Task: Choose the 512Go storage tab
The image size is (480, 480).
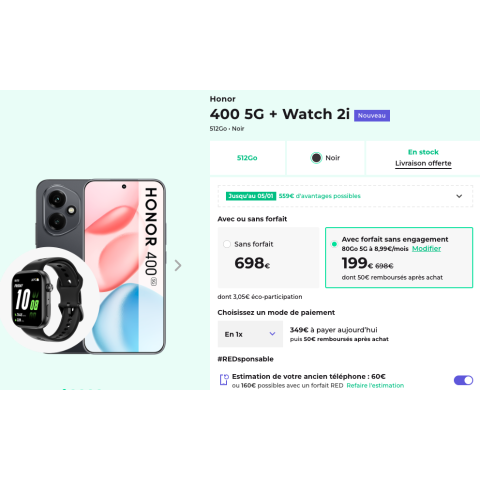Action: pyautogui.click(x=247, y=158)
